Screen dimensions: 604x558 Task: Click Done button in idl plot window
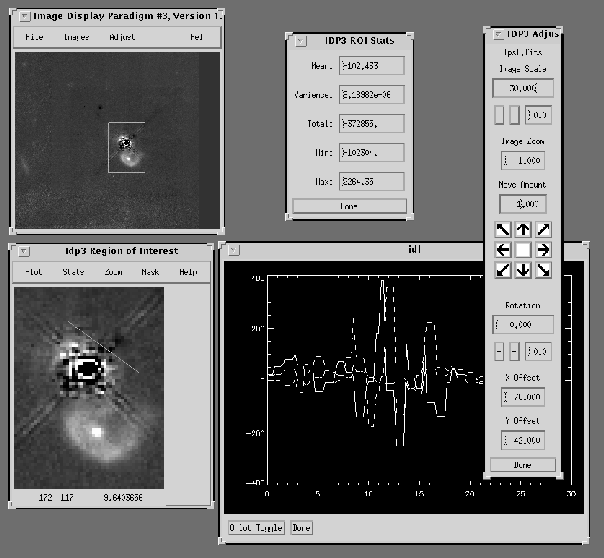[x=301, y=528]
